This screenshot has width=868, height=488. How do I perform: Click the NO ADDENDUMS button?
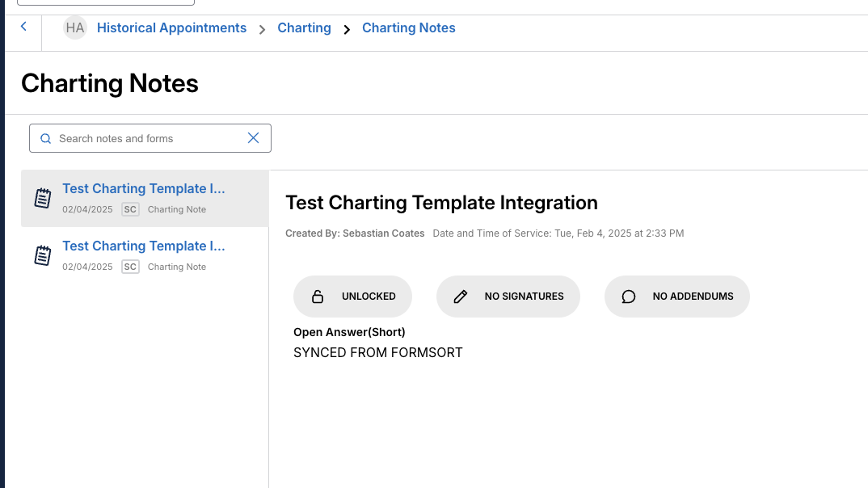(x=677, y=297)
